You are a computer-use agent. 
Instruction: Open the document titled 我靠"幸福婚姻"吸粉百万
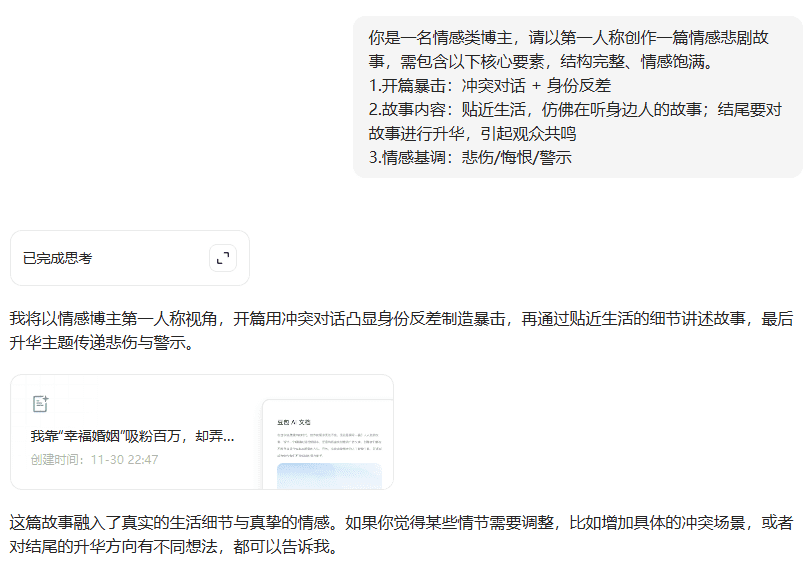[132, 436]
